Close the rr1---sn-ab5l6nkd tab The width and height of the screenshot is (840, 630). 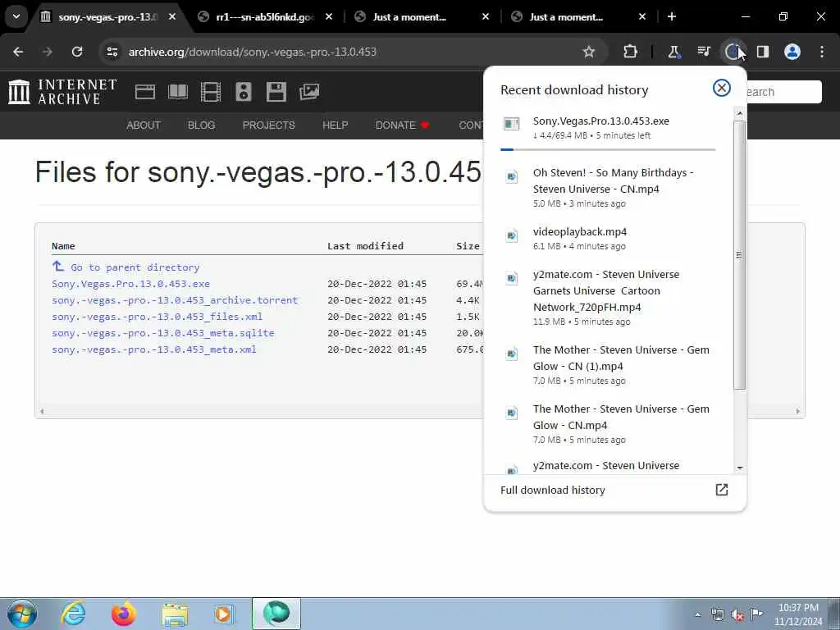pos(329,16)
